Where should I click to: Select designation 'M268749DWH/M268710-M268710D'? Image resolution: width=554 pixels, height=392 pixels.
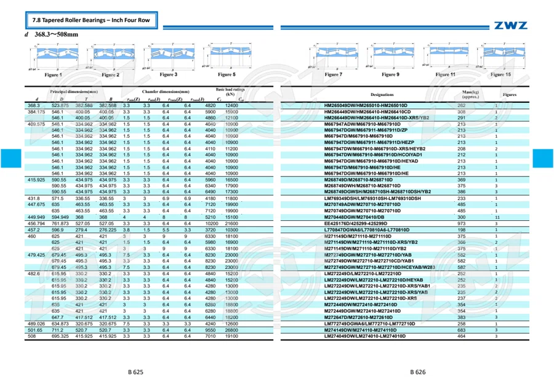(362, 186)
